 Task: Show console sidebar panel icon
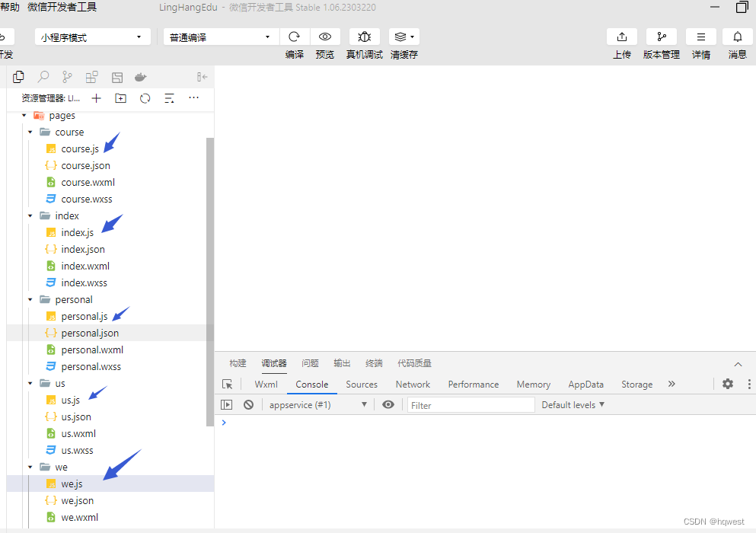(x=226, y=404)
